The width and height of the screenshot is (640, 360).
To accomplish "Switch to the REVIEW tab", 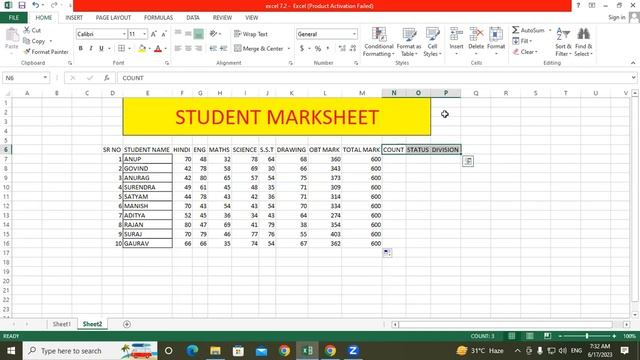I will pyautogui.click(x=222, y=18).
